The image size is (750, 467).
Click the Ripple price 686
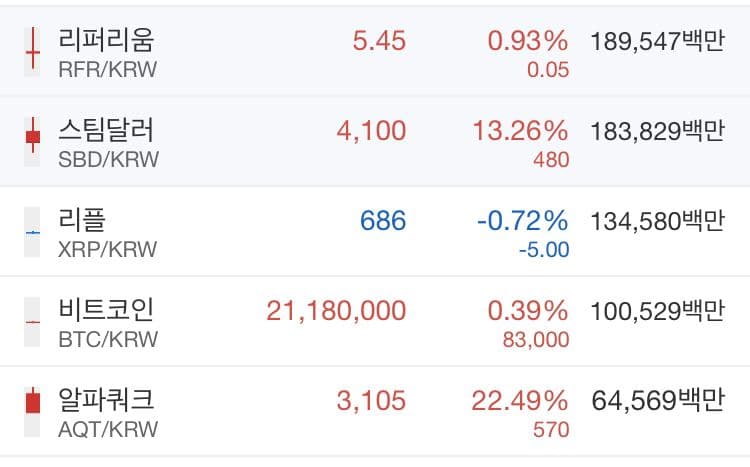point(383,221)
